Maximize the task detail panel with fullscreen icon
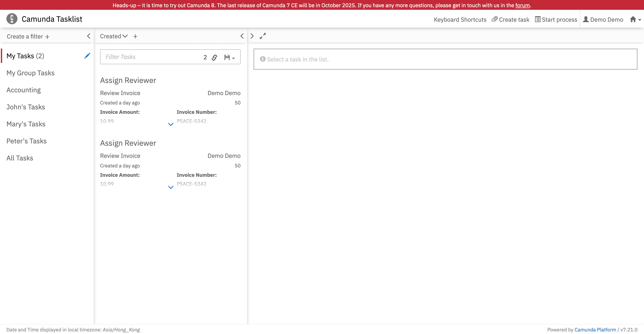This screenshot has width=644, height=334. tap(263, 36)
